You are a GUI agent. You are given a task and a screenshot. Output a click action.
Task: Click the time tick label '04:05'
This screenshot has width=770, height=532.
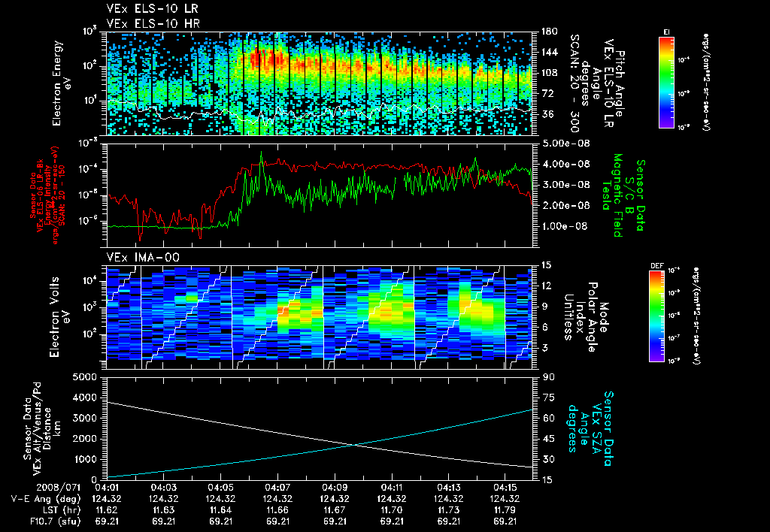tap(220, 488)
